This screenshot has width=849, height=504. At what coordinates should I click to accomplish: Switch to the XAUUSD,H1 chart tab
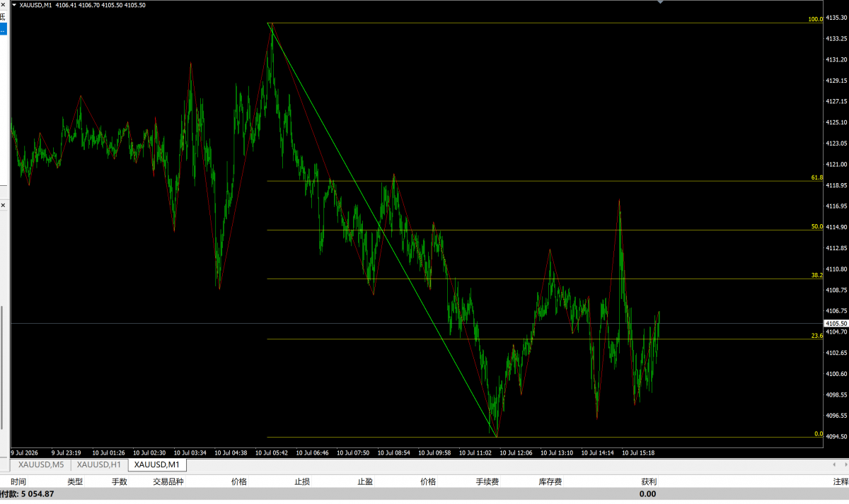[x=99, y=464]
